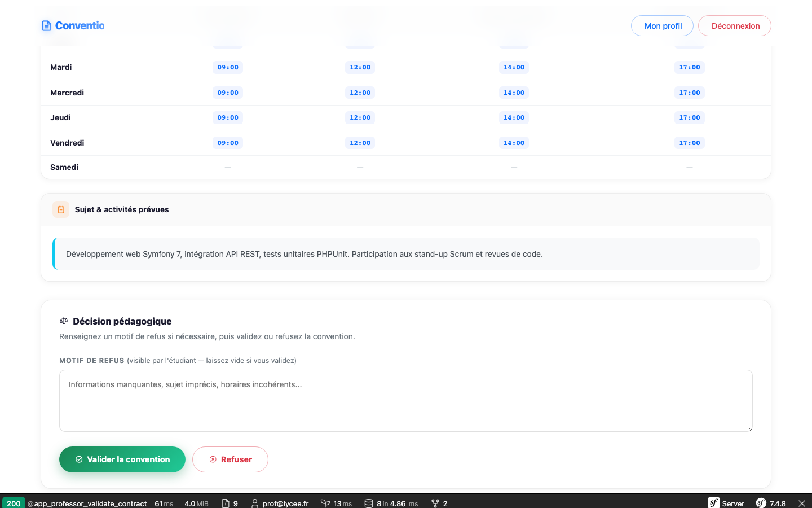Click Mardi 17:00 time badge

[x=689, y=67]
